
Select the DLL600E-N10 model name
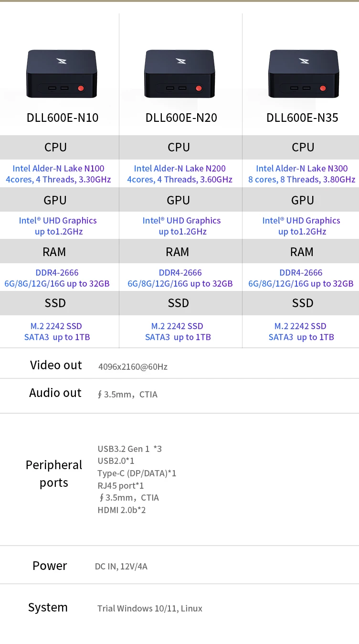[63, 118]
